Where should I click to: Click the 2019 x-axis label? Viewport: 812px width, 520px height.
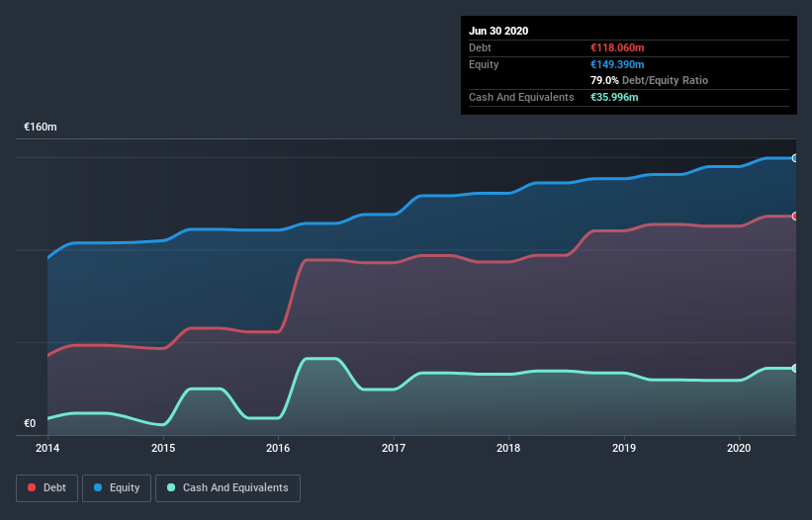coord(624,448)
